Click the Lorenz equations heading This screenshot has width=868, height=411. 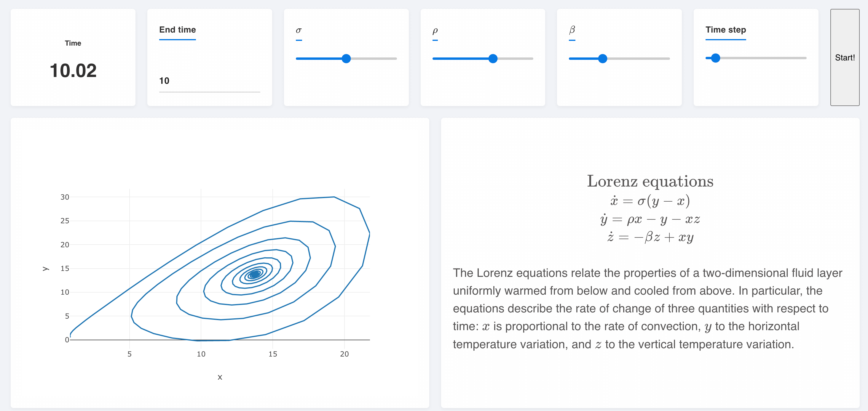click(x=650, y=181)
